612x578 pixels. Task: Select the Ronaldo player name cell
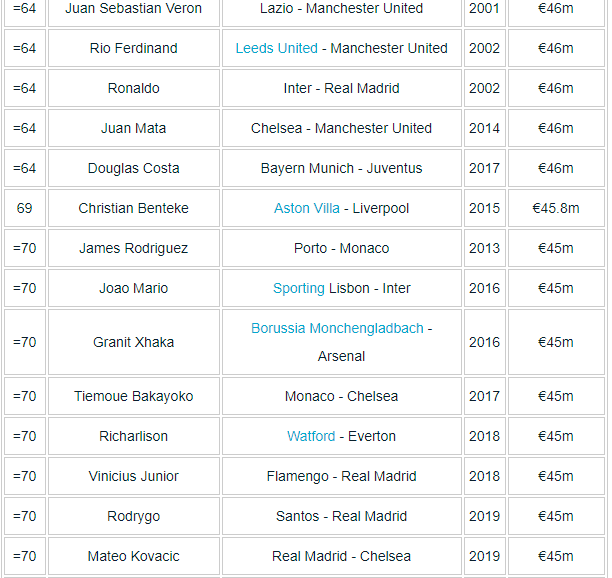[x=133, y=88]
